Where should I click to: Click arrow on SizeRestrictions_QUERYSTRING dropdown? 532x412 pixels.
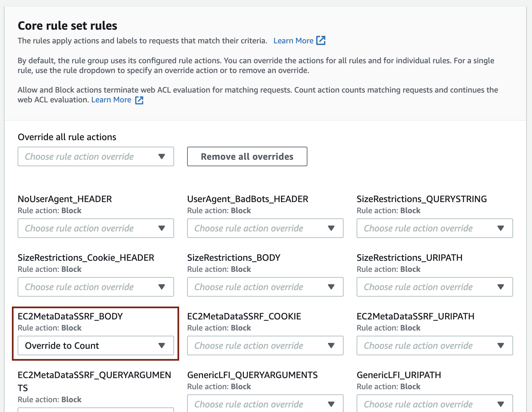tap(501, 228)
